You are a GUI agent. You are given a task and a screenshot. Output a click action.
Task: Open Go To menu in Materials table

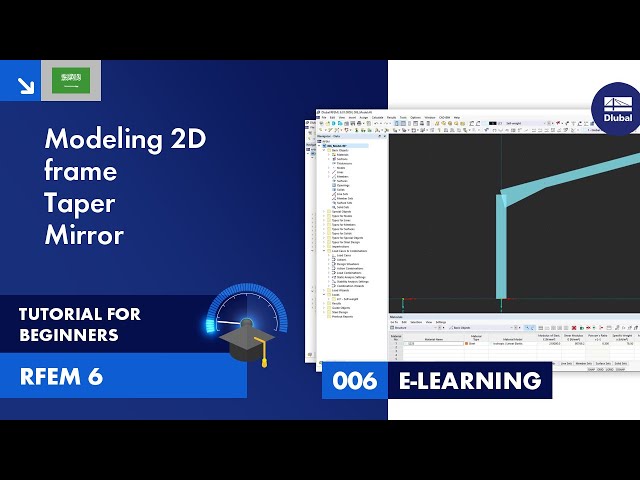coord(394,322)
